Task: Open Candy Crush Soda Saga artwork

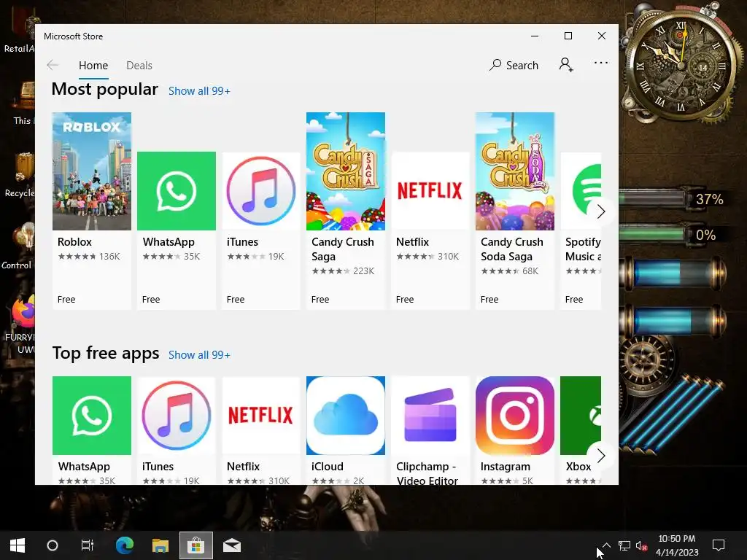Action: pyautogui.click(x=515, y=171)
